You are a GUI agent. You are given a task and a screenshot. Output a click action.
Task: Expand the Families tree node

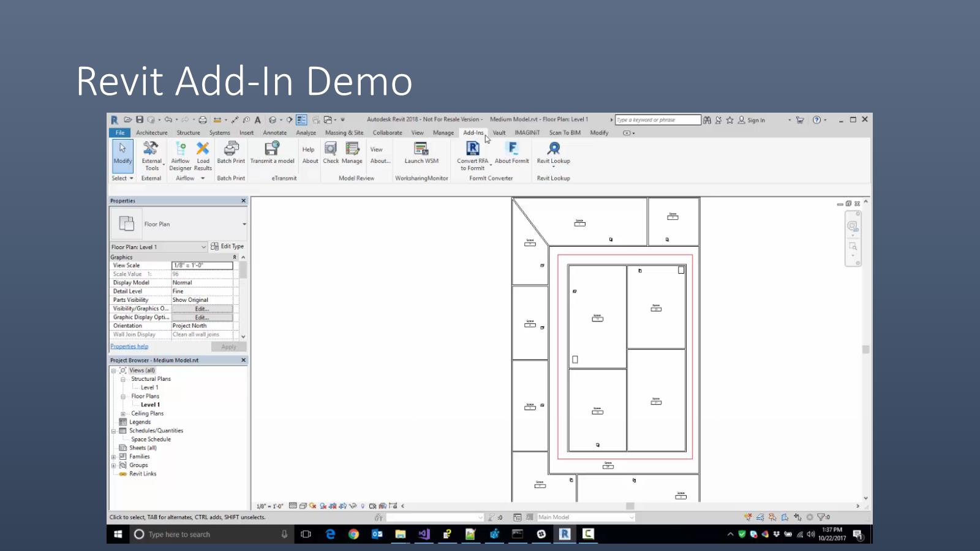coord(113,457)
